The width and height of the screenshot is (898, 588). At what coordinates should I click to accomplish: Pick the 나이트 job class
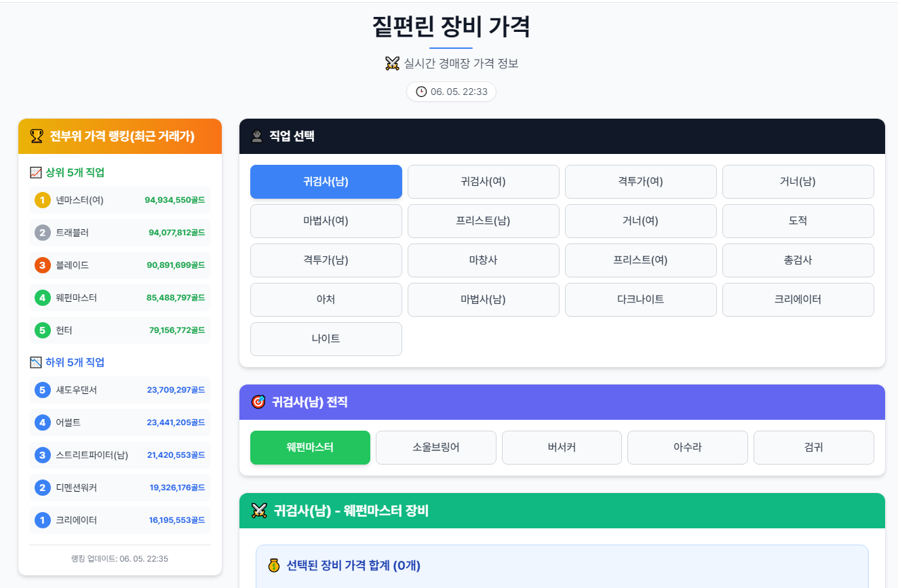point(326,339)
